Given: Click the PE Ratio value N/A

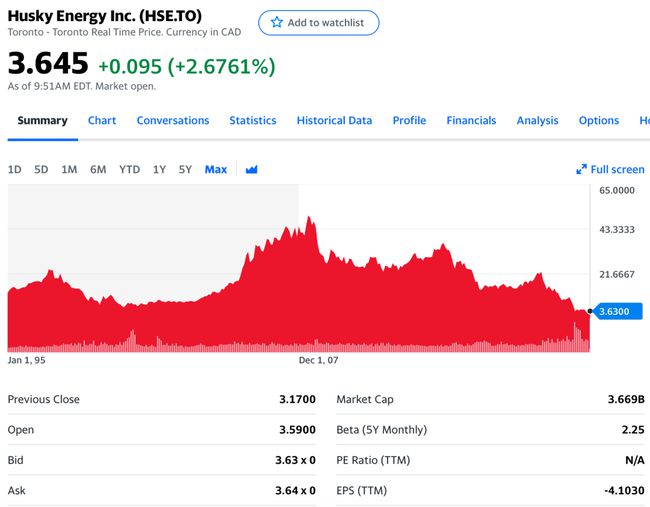Looking at the screenshot, I should coord(635,460).
